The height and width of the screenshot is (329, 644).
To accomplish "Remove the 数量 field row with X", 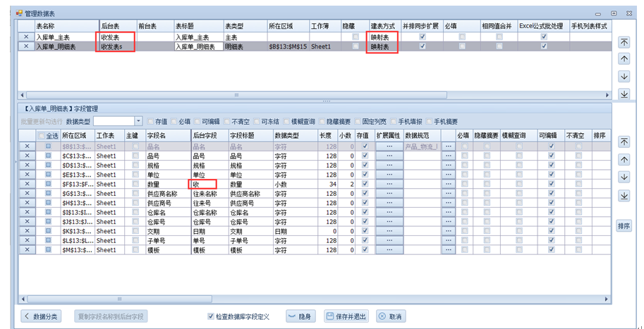I will (x=26, y=184).
